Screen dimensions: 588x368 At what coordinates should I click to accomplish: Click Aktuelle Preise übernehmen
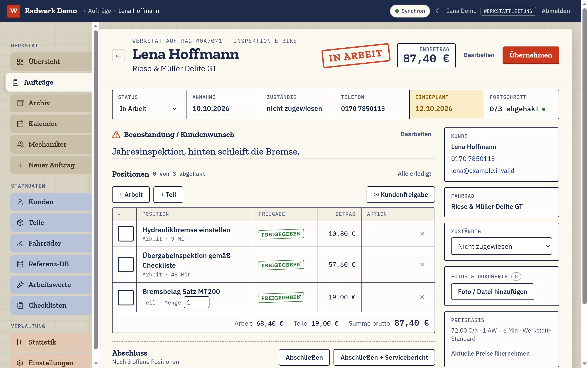click(490, 354)
